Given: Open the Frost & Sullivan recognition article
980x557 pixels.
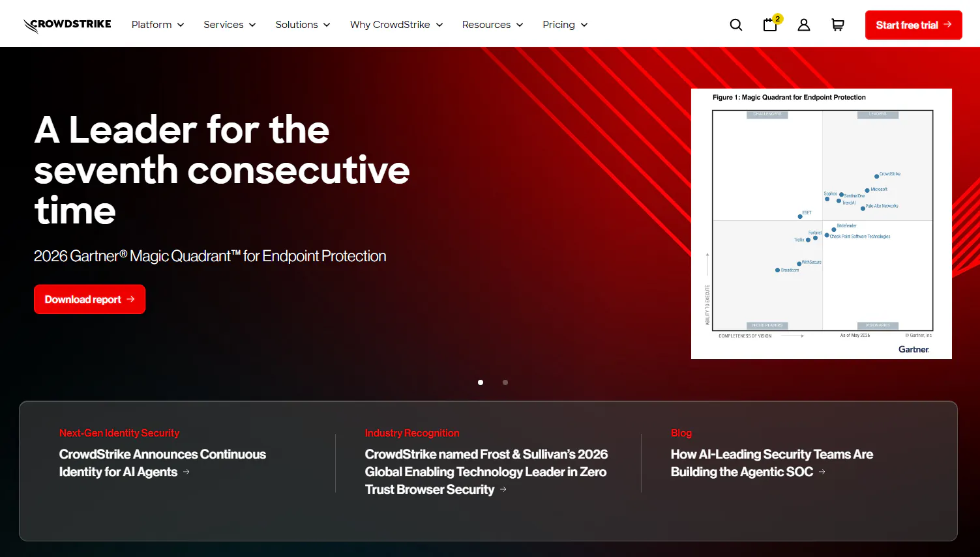Looking at the screenshot, I should pyautogui.click(x=486, y=472).
